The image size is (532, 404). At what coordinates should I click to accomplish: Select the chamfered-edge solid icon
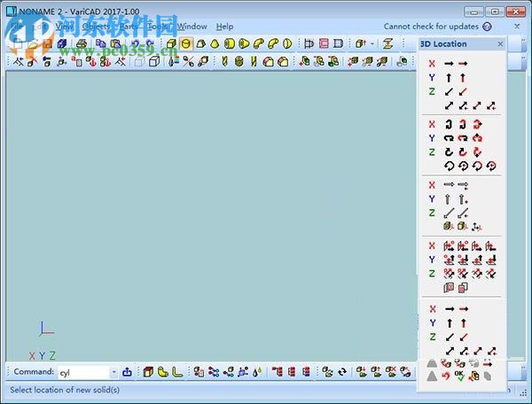283,61
